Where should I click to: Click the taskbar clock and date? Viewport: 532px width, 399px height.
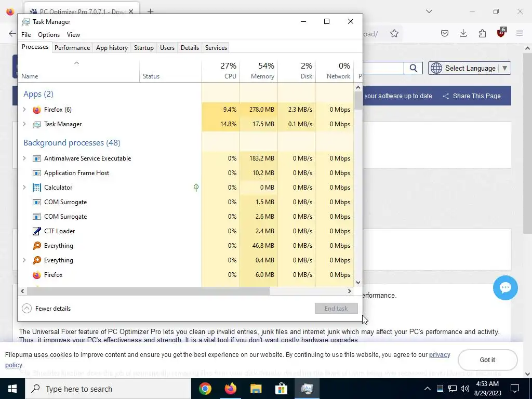pyautogui.click(x=487, y=389)
